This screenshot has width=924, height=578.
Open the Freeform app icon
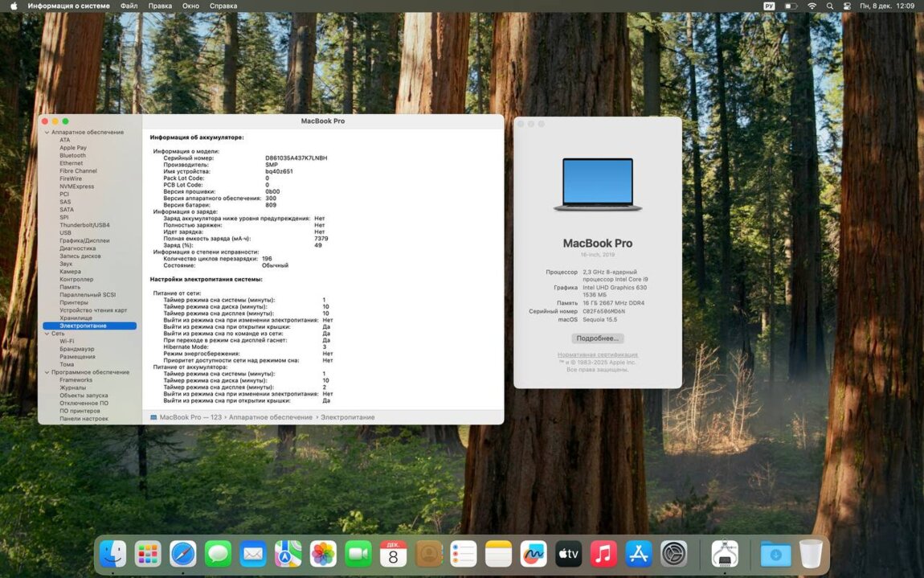[534, 553]
